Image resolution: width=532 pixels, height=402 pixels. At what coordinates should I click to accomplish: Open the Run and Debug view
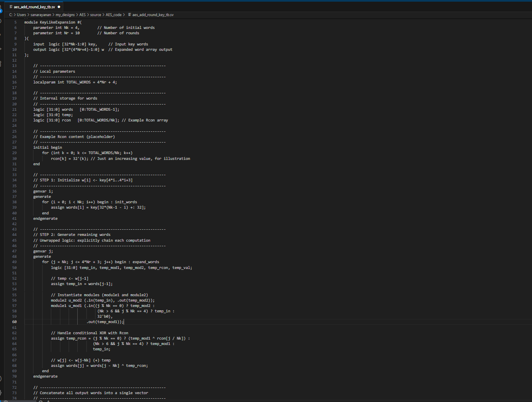(x=1, y=49)
